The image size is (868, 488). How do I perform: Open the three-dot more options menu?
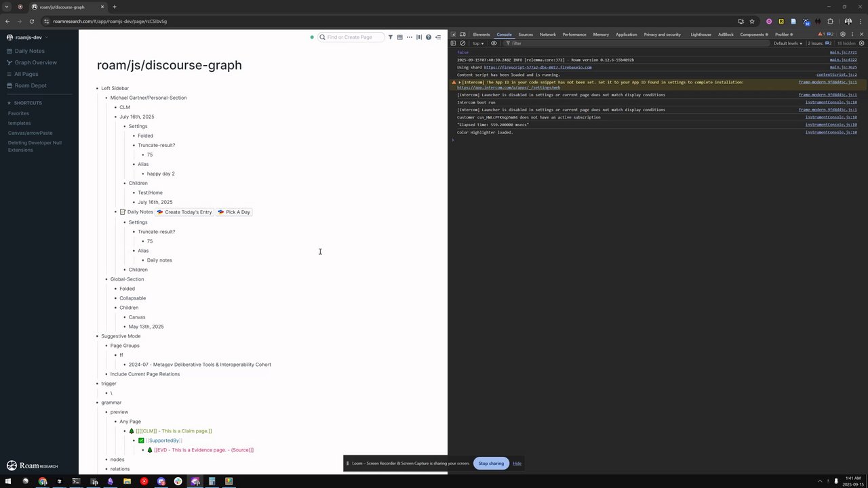click(x=410, y=37)
